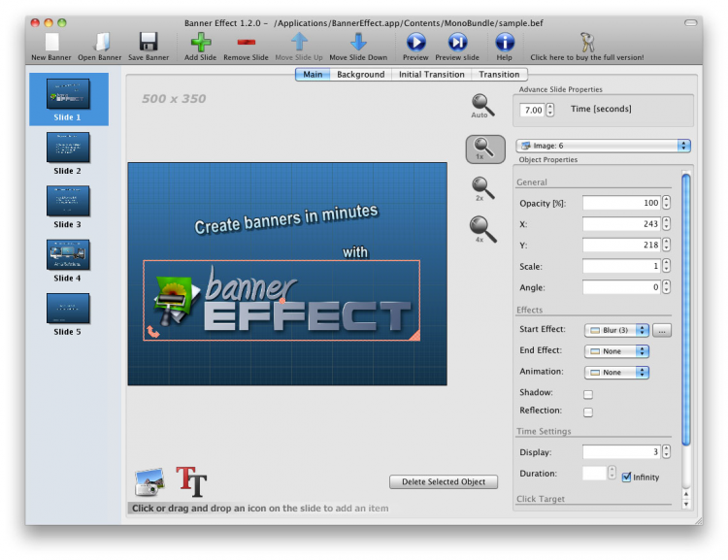Enable the Reflection checkbox

[588, 412]
